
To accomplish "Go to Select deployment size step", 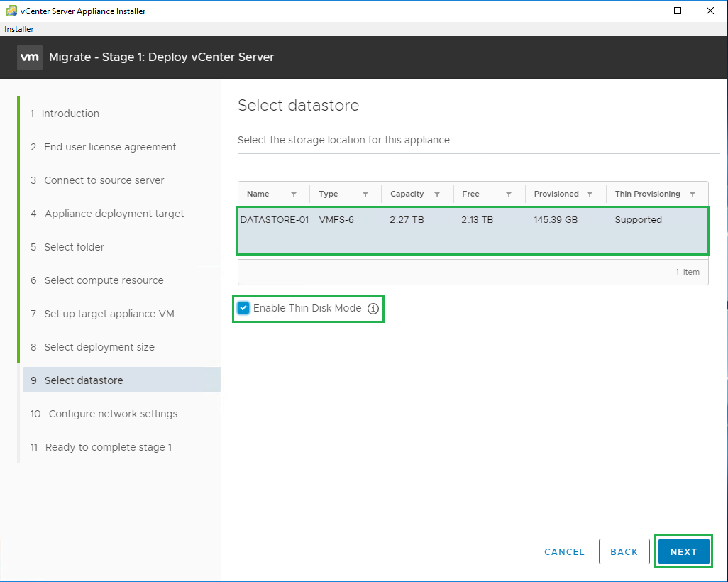I will point(99,347).
